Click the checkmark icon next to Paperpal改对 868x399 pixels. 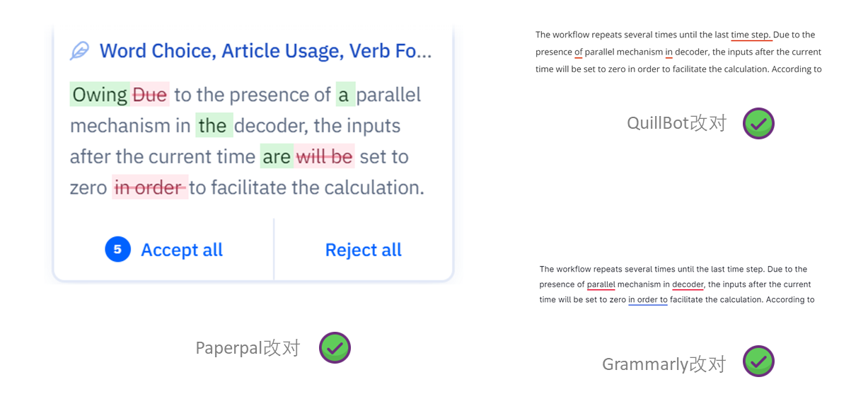click(x=335, y=348)
